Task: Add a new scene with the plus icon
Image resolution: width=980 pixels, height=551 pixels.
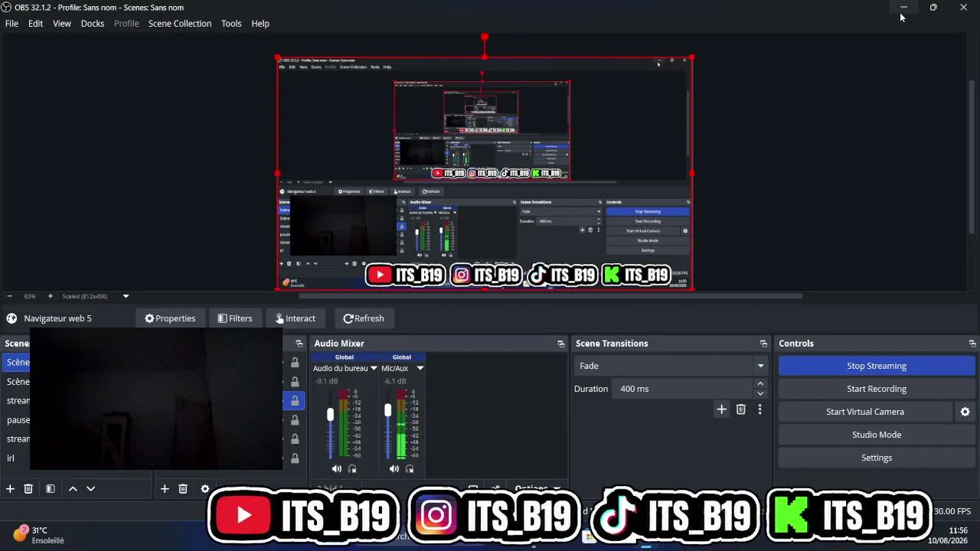Action: [10, 489]
